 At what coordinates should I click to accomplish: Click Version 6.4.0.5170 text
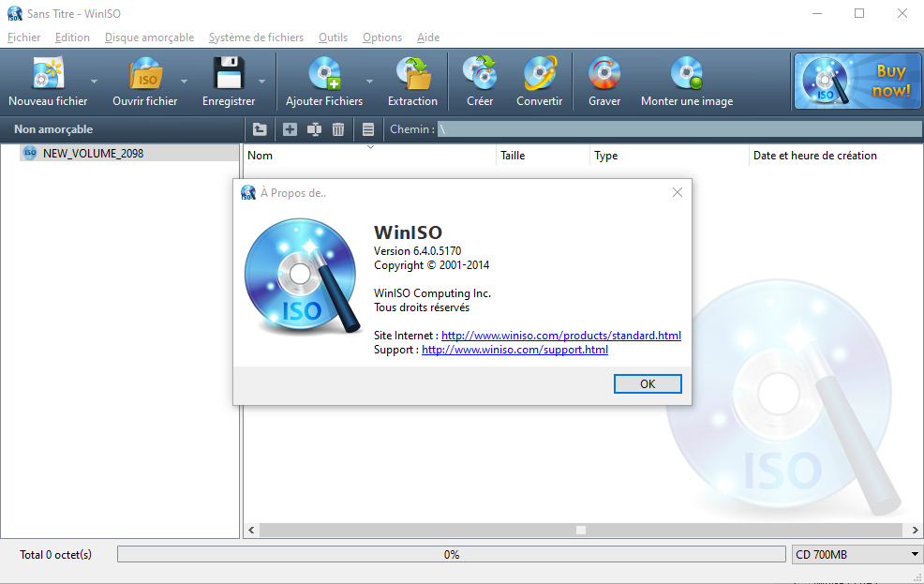[x=417, y=250]
